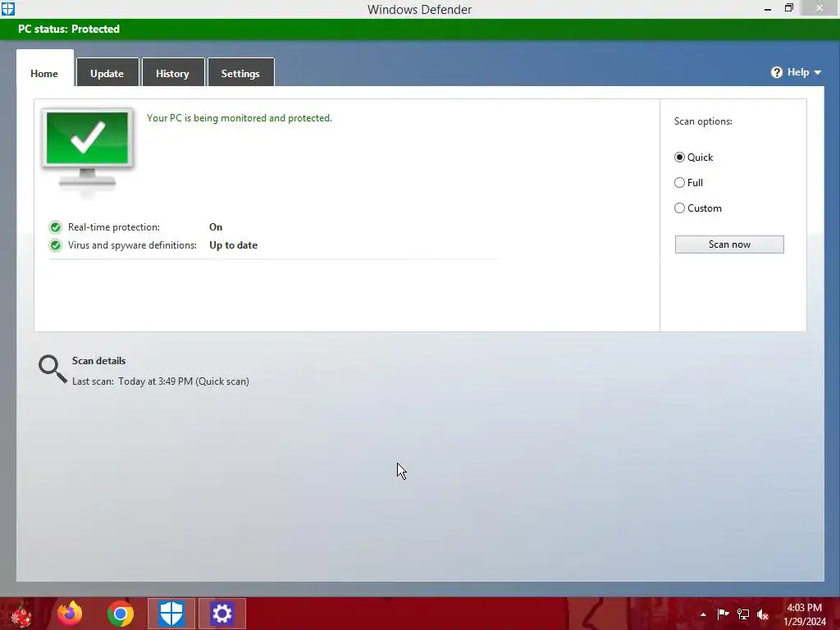The image size is (840, 630).
Task: Launch Firefox from the taskbar
Action: tap(70, 614)
